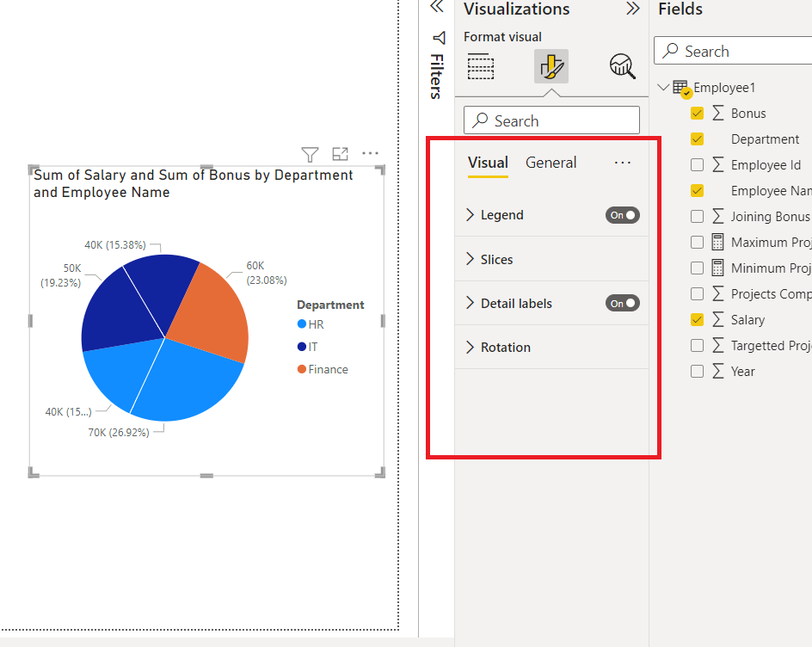Viewport: 812px width, 647px height.
Task: Open More options ellipsis above the chart
Action: pos(370,153)
